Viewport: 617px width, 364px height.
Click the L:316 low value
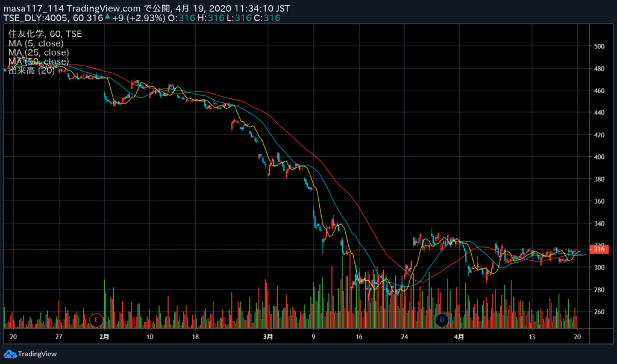[x=240, y=18]
